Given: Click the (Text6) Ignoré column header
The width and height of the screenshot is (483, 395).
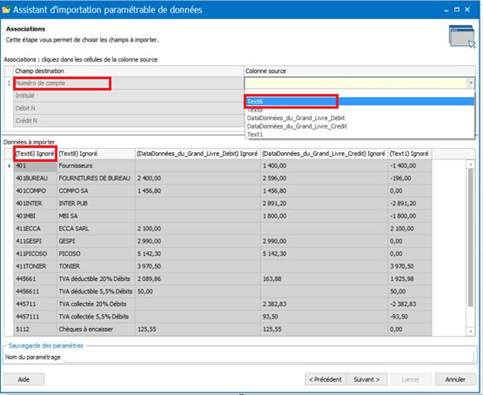Looking at the screenshot, I should click(35, 154).
